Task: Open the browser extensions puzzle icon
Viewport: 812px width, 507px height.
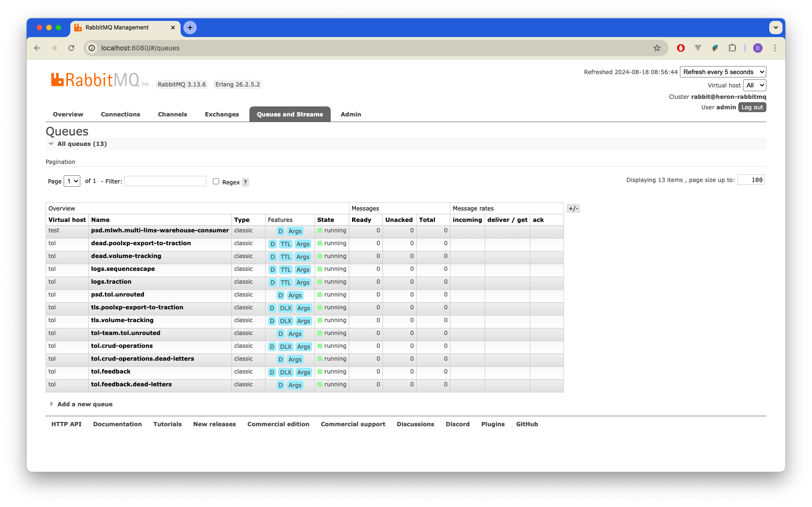Action: (732, 48)
